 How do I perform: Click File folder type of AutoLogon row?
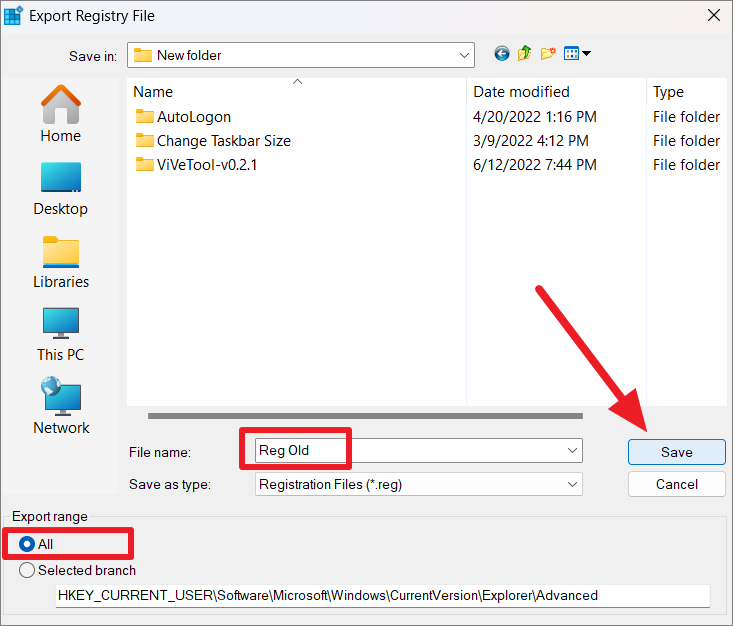[x=686, y=116]
